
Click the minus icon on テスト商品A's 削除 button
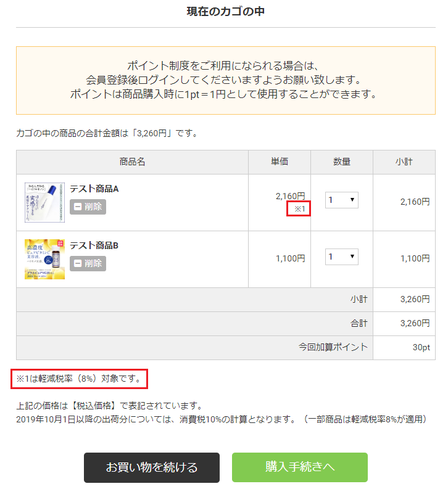tap(78, 207)
